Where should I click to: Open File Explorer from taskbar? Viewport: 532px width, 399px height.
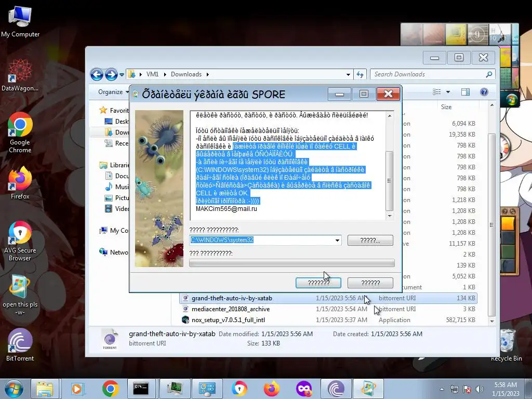(45, 389)
